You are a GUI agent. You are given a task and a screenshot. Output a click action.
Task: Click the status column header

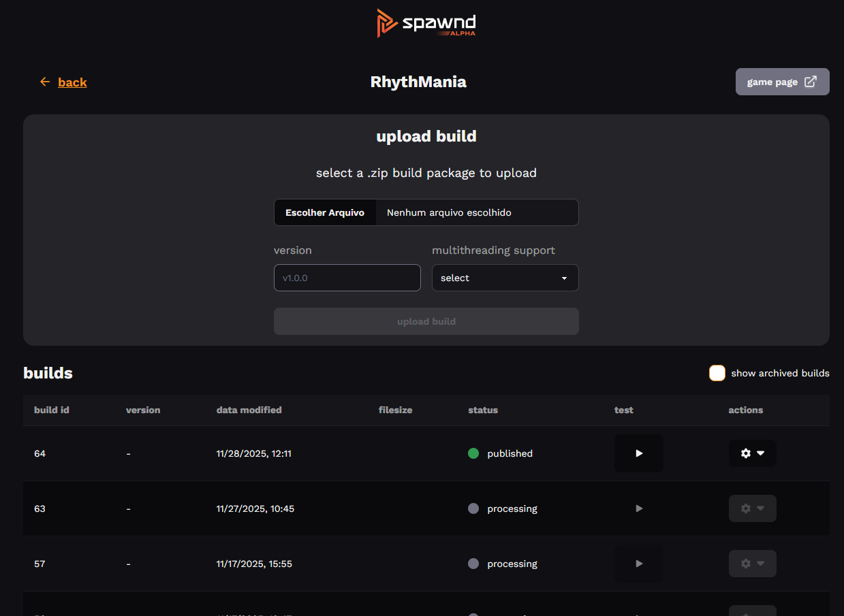483,410
